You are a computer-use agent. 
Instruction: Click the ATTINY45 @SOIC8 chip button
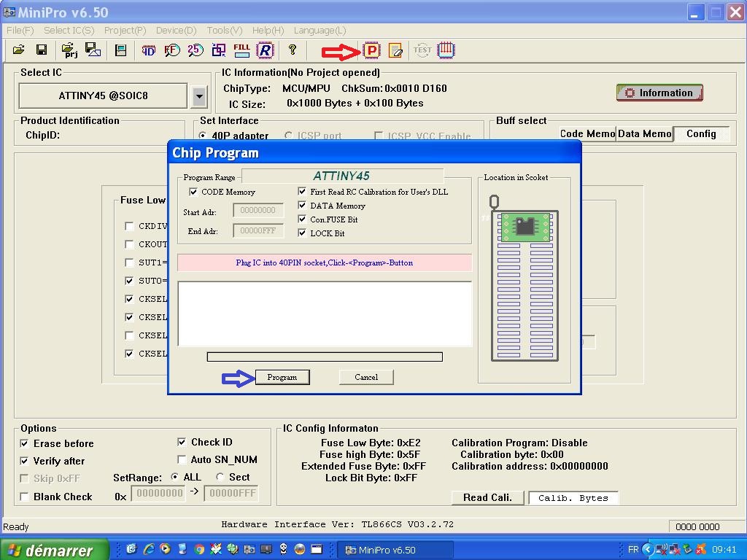point(103,96)
